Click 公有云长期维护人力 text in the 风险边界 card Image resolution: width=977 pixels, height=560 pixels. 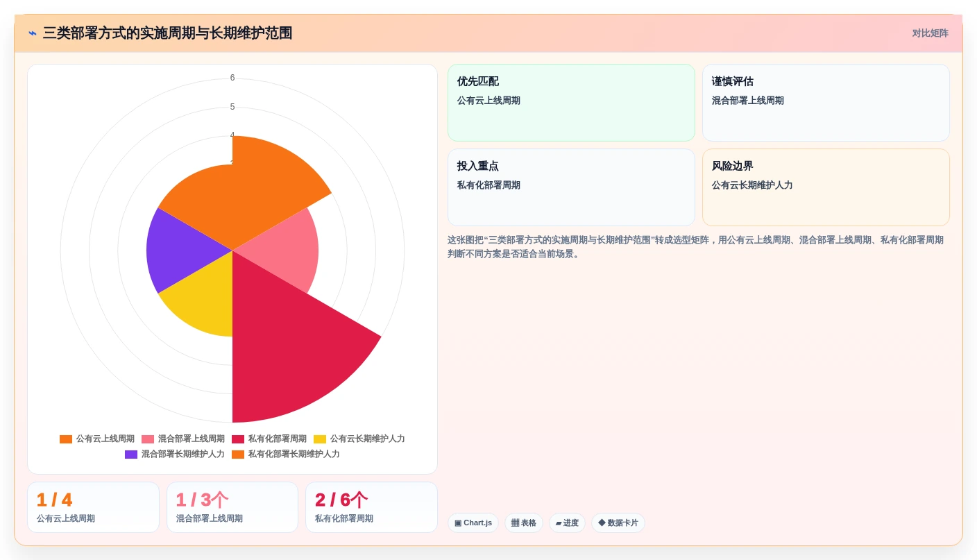pos(752,185)
